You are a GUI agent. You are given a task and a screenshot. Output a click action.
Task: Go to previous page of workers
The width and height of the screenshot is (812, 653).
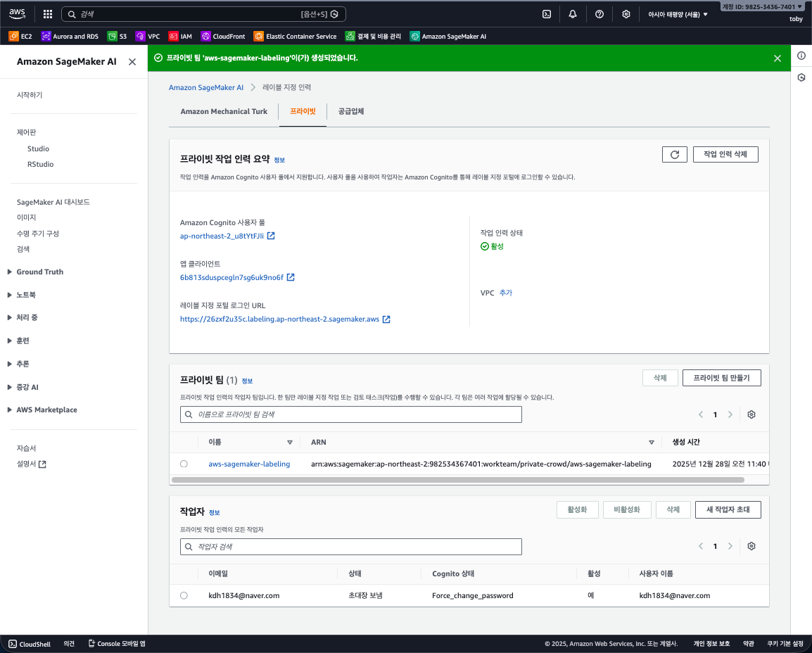(701, 546)
